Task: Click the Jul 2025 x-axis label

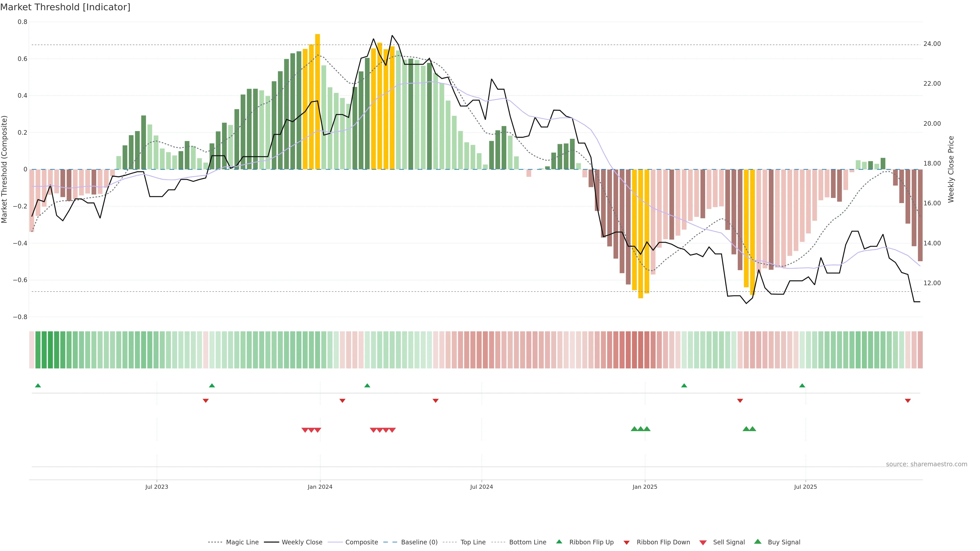Action: tap(805, 487)
